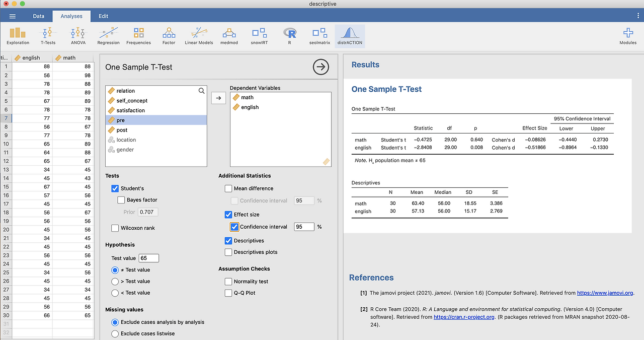644x340 pixels.
Task: Switch to the Data tab
Action: (39, 16)
